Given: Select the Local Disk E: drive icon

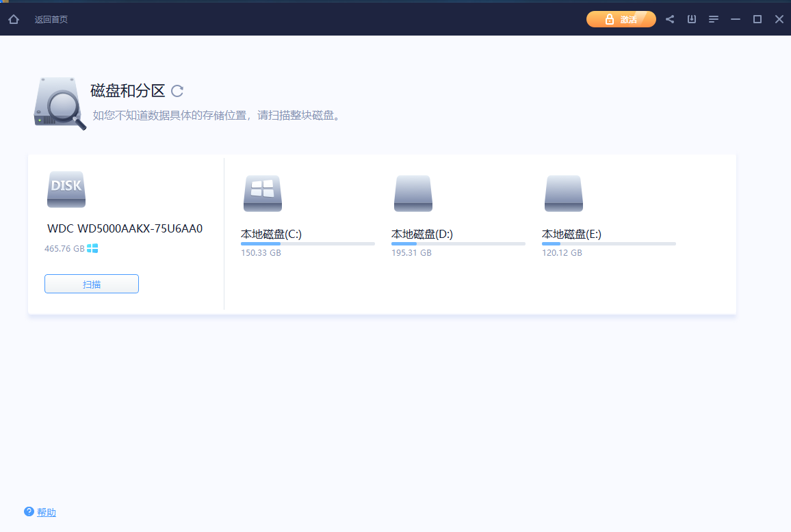Looking at the screenshot, I should (564, 194).
